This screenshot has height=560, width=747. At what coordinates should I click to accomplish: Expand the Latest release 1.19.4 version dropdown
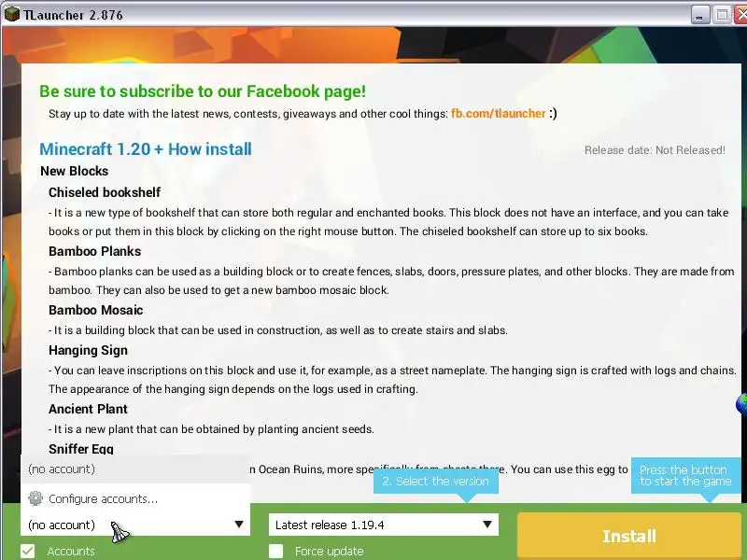pyautogui.click(x=384, y=525)
